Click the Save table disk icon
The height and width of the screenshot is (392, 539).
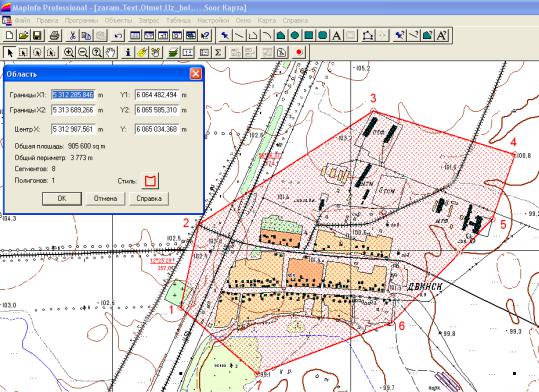point(37,35)
